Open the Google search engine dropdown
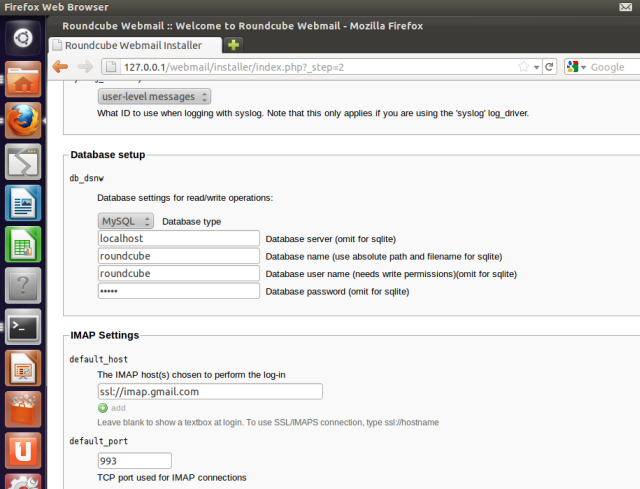This screenshot has height=489, width=640. click(x=577, y=67)
